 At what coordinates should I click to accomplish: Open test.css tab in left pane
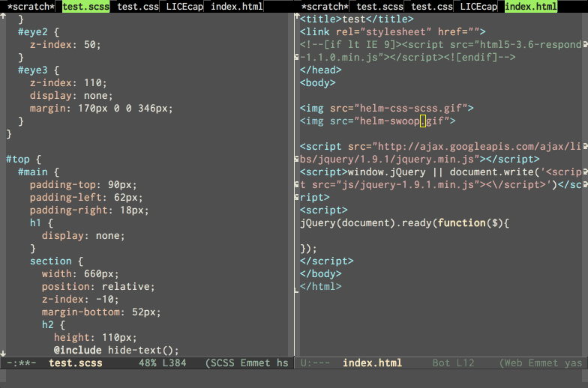pyautogui.click(x=137, y=7)
